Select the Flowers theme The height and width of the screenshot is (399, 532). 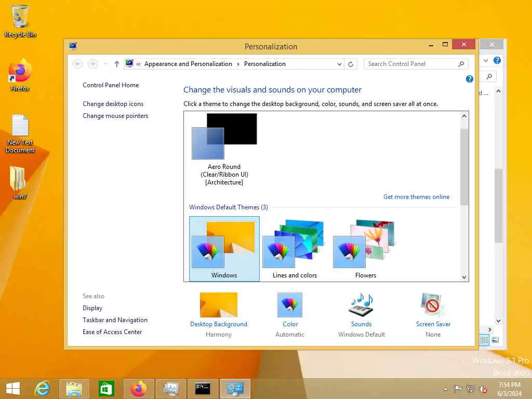(365, 249)
